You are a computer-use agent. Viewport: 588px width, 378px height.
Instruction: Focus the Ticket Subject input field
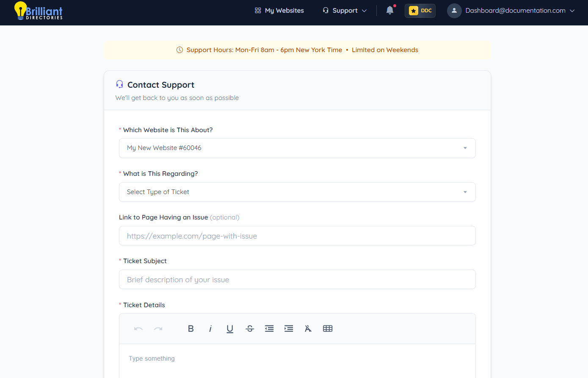(297, 279)
